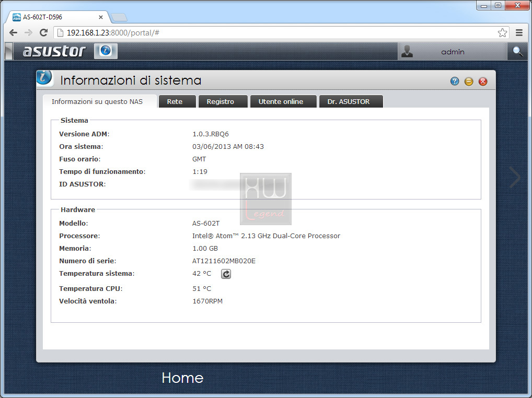This screenshot has height=398, width=532.
Task: Reload the page in the browser
Action: (x=43, y=33)
